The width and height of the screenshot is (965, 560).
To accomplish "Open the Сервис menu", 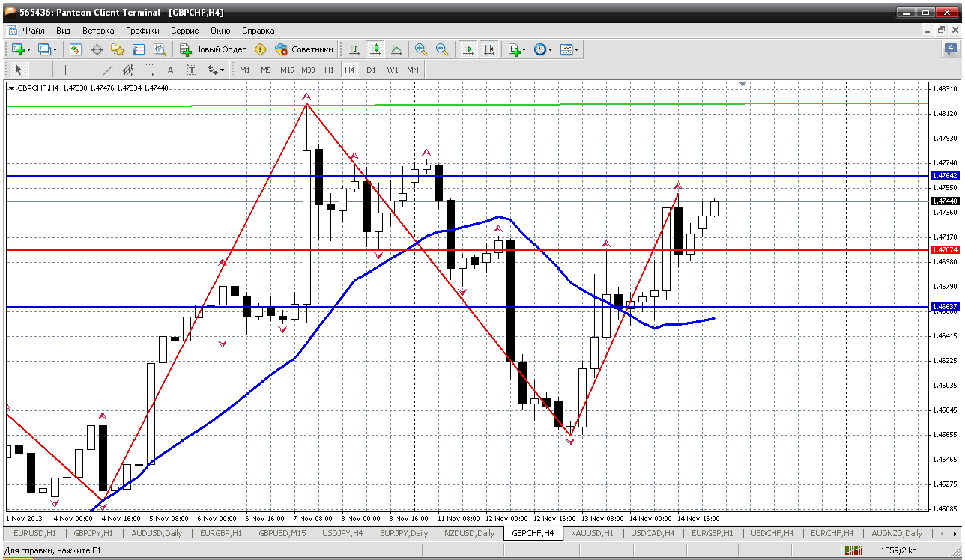I will (184, 31).
